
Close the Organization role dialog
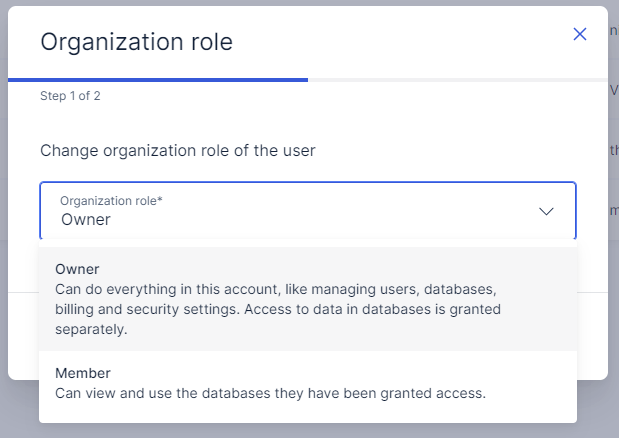[580, 34]
